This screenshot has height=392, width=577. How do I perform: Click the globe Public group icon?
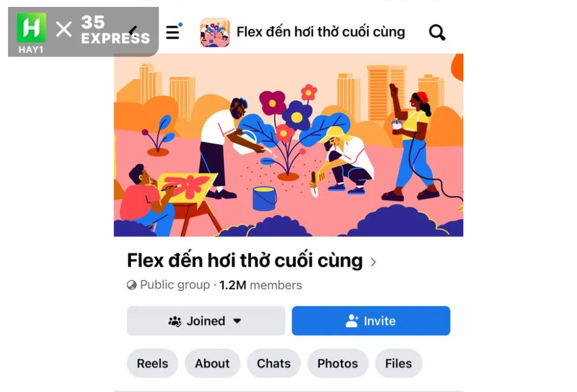[132, 285]
